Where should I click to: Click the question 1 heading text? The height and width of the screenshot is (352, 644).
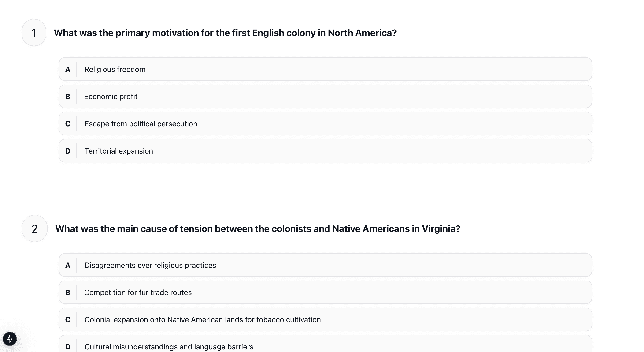coord(225,33)
